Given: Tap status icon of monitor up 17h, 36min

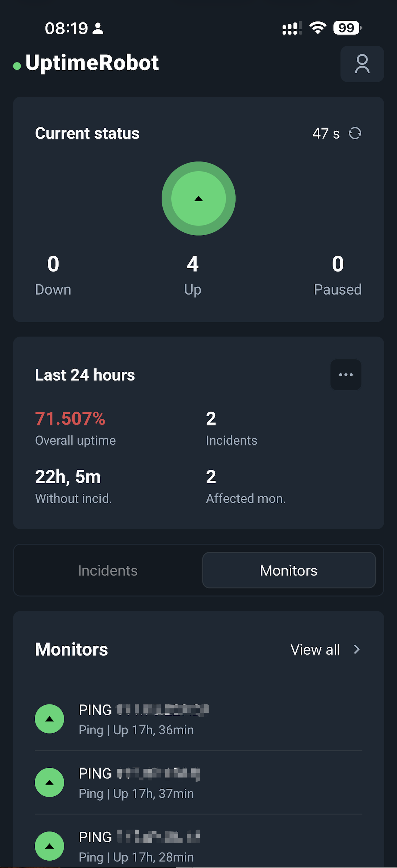Looking at the screenshot, I should (x=50, y=719).
